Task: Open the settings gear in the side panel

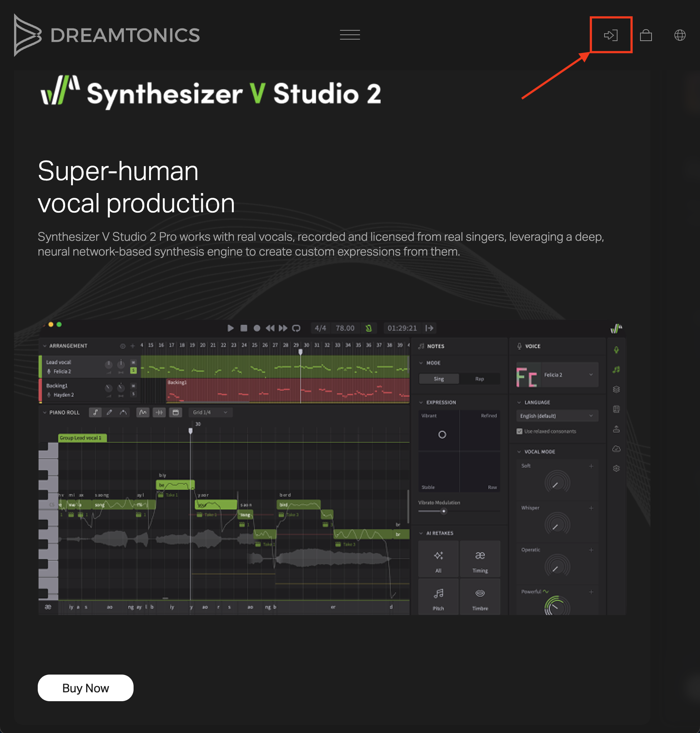Action: (x=616, y=468)
